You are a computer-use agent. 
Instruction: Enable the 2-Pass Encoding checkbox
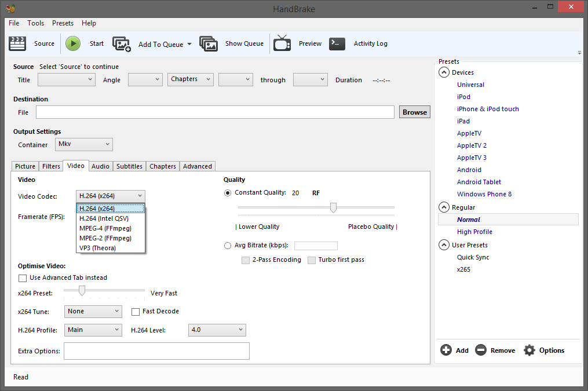pyautogui.click(x=246, y=260)
